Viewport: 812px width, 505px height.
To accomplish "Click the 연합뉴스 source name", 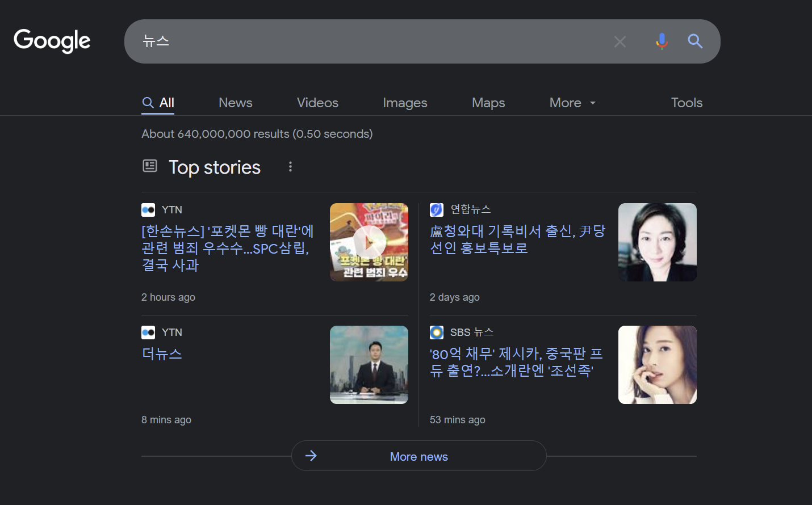I will (470, 209).
